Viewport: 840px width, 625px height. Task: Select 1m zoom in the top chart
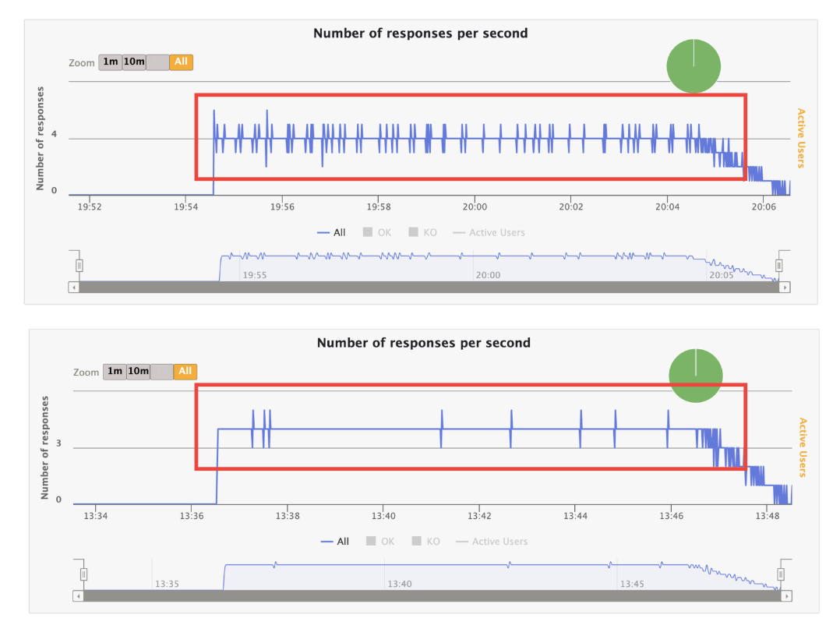click(110, 62)
